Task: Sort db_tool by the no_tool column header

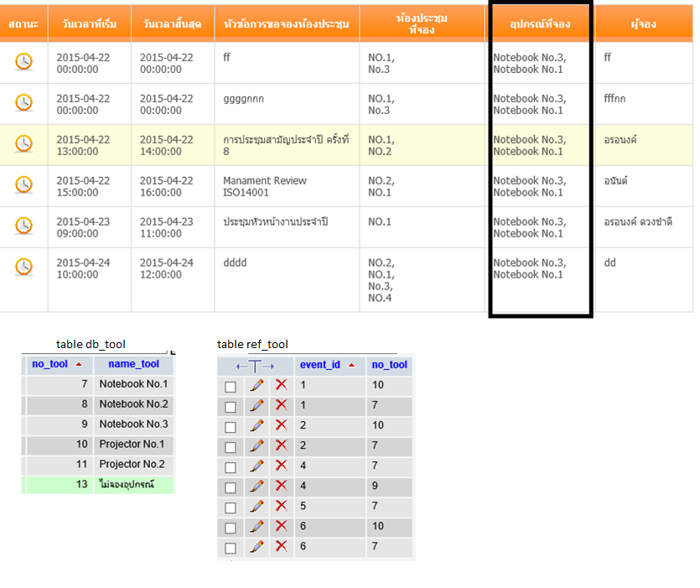Action: click(x=49, y=364)
